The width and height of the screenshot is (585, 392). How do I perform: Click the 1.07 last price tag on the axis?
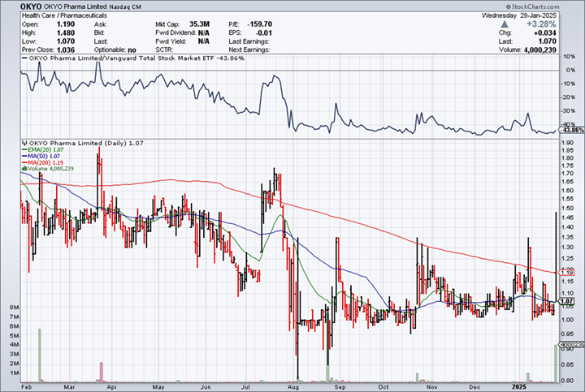(x=567, y=301)
